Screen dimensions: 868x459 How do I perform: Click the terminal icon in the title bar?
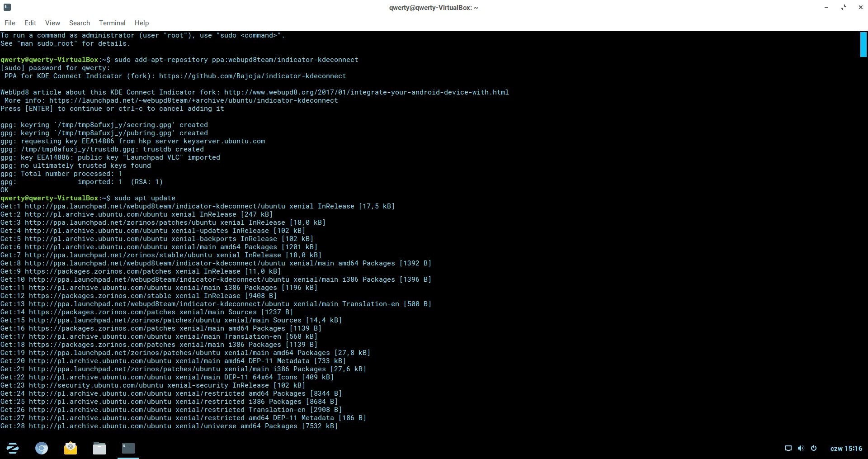pyautogui.click(x=7, y=7)
